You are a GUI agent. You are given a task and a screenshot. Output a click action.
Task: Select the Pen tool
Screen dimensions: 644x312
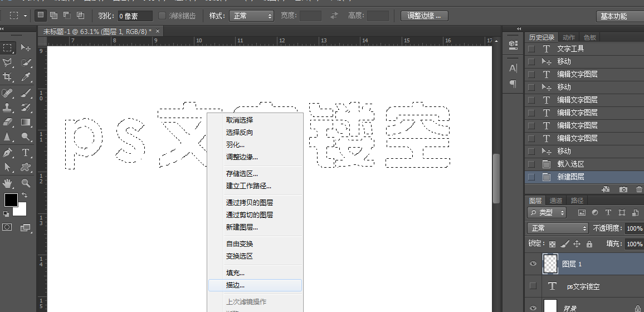pos(7,153)
